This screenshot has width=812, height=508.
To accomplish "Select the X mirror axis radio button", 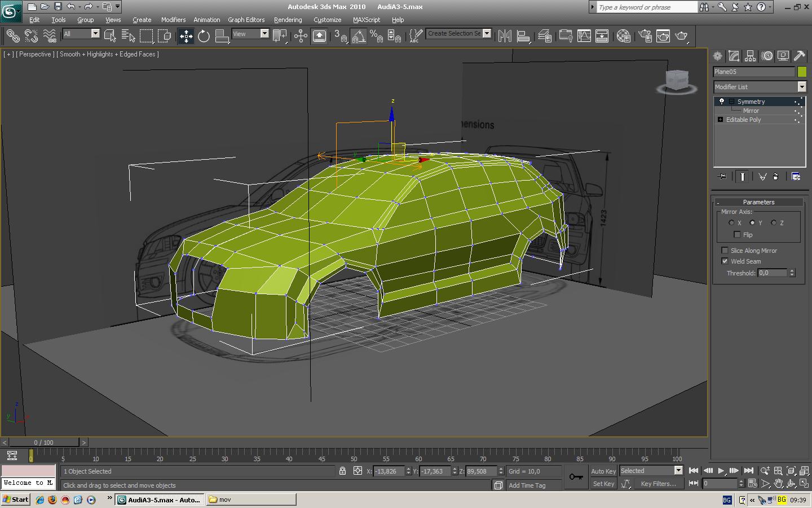I will (x=731, y=223).
